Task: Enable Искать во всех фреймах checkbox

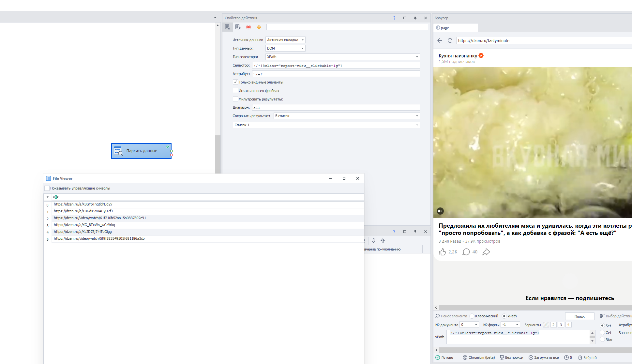Action: (x=235, y=90)
